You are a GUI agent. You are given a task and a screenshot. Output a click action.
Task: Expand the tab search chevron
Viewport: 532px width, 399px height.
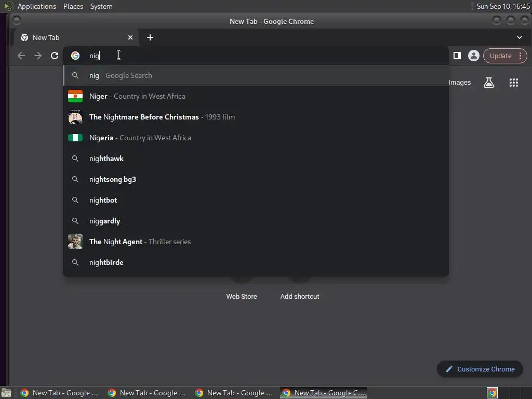(520, 37)
